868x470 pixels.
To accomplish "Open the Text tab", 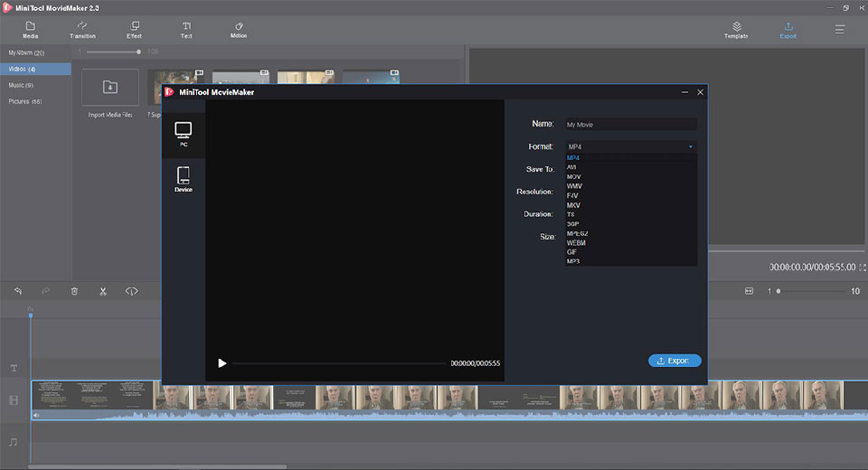I will [186, 30].
